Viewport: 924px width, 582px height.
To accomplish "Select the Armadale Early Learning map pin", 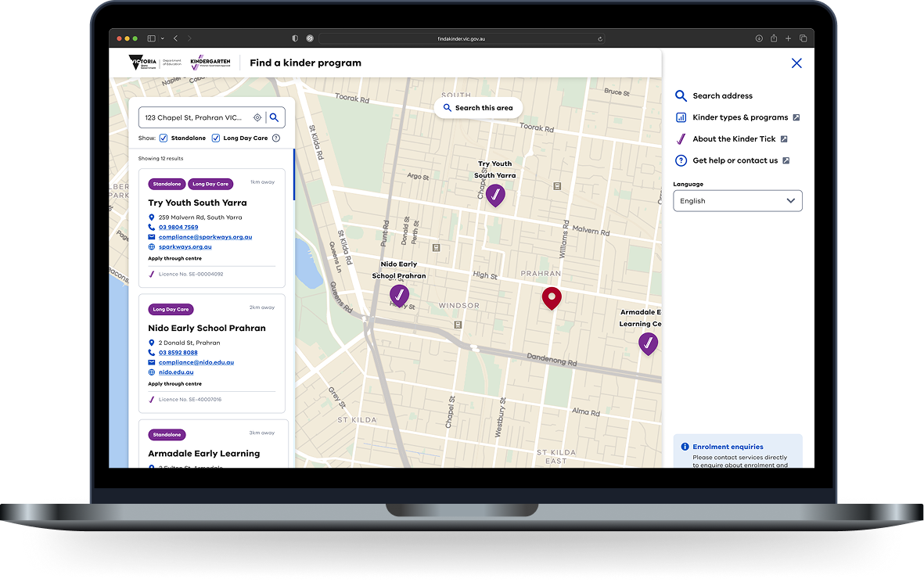I will [649, 343].
